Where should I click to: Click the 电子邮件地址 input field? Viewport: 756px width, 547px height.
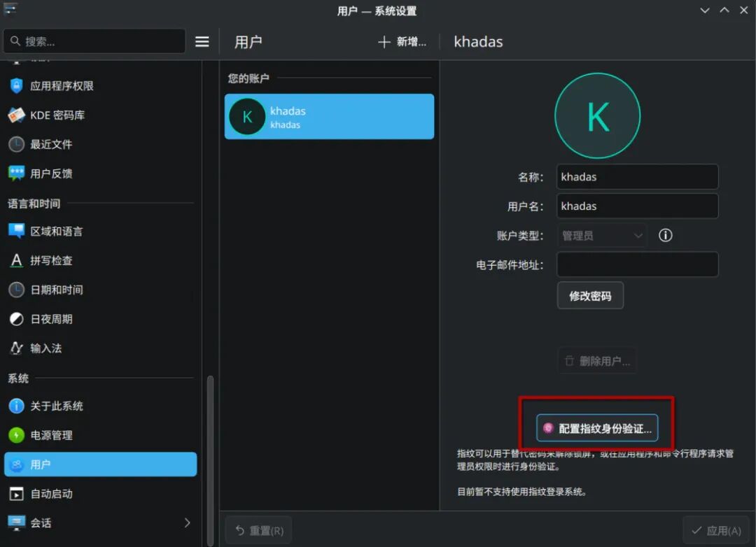tap(638, 264)
